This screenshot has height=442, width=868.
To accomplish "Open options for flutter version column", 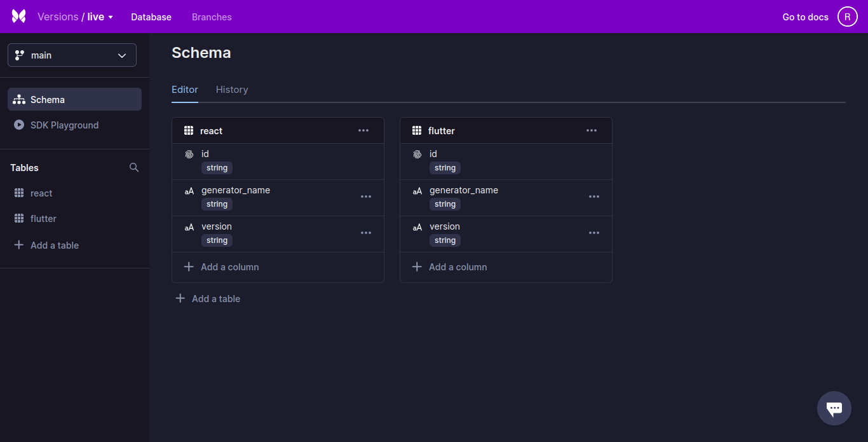I will click(x=594, y=233).
